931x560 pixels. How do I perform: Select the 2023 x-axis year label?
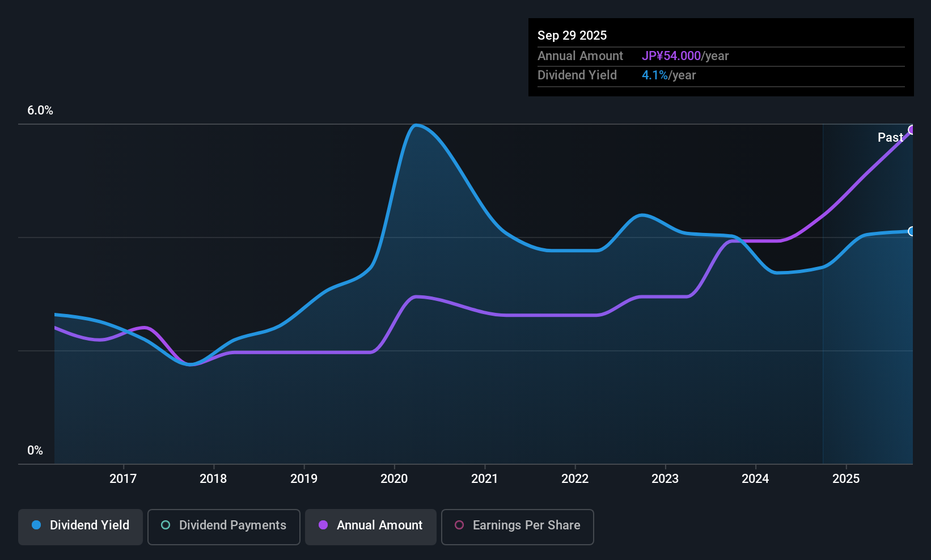(665, 478)
